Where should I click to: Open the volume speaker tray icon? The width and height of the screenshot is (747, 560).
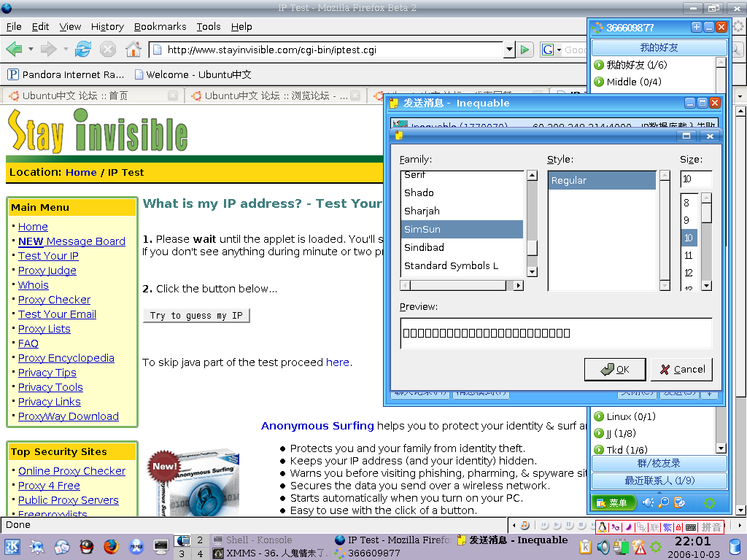pyautogui.click(x=603, y=547)
